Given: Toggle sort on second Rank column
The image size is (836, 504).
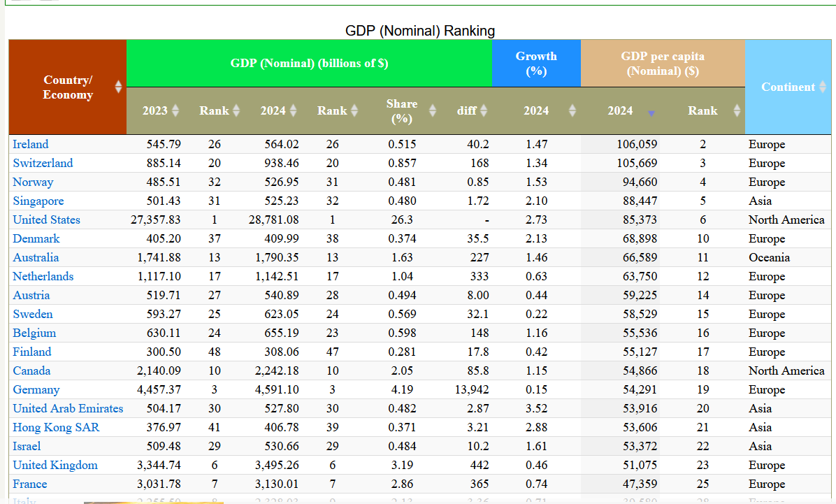Looking at the screenshot, I should [354, 110].
